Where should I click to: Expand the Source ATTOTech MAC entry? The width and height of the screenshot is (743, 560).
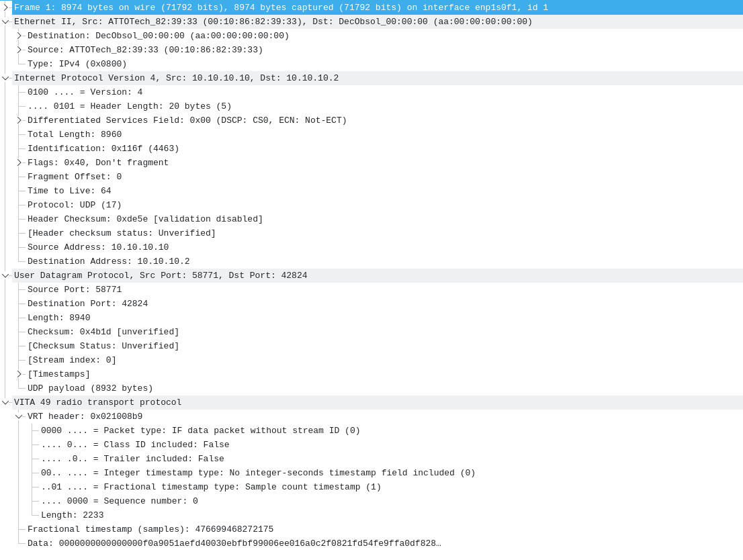coord(19,50)
